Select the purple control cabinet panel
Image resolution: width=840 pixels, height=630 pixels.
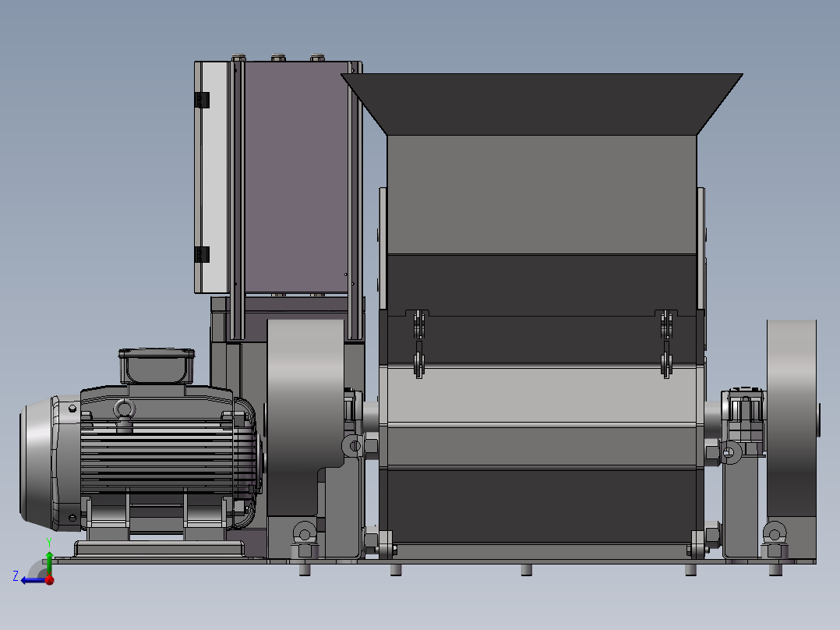click(x=297, y=177)
